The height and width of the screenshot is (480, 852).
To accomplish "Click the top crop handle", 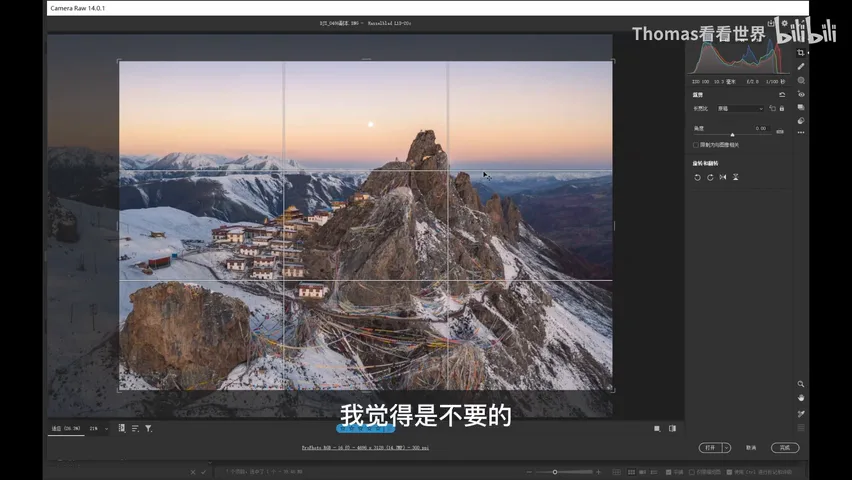I will (x=366, y=59).
